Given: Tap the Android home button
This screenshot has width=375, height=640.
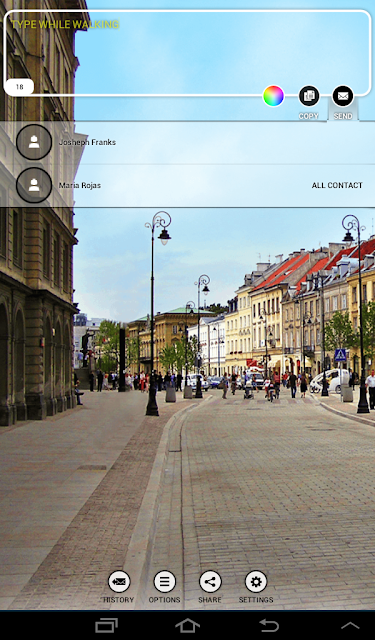Looking at the screenshot, I should [187, 625].
